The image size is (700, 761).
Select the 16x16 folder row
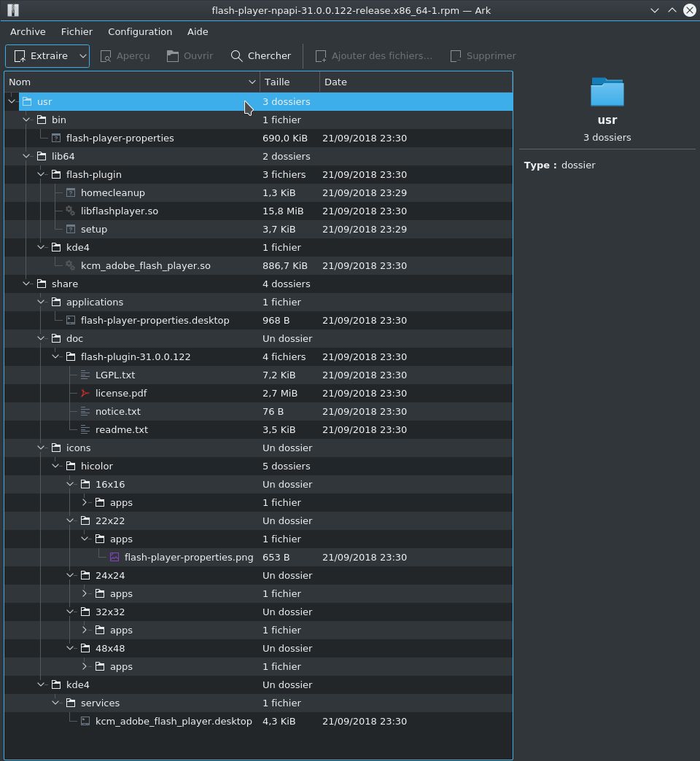click(258, 484)
